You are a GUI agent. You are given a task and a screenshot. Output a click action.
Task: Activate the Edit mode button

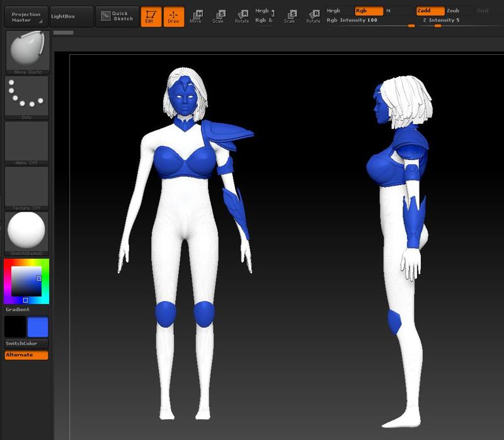151,16
